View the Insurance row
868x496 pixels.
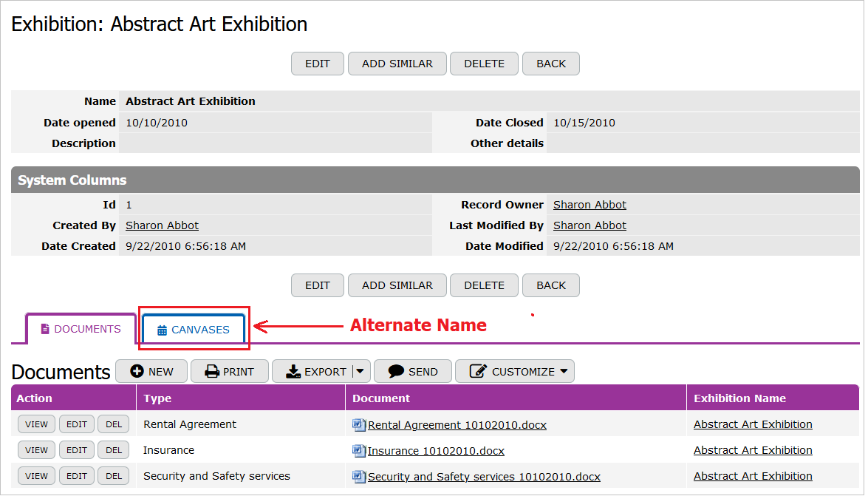pos(36,450)
